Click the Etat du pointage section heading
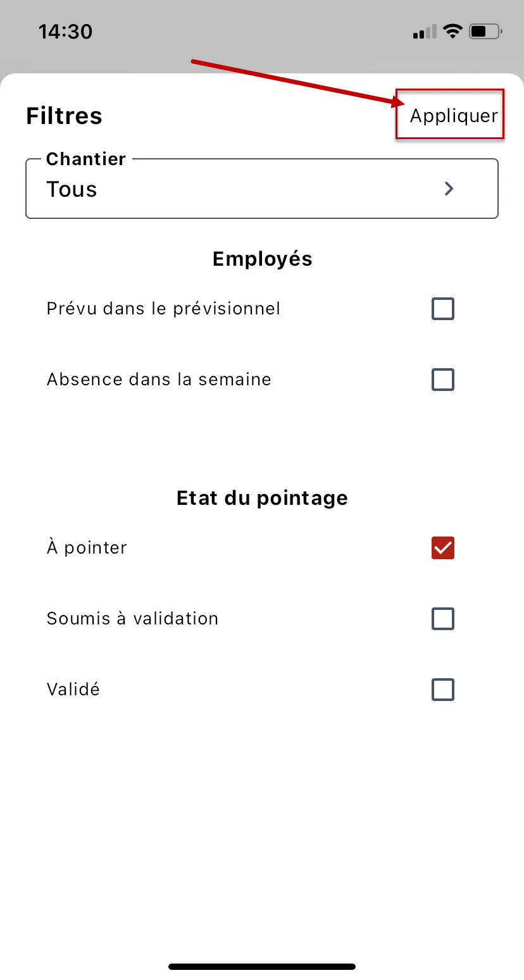The height and width of the screenshot is (980, 524). (262, 498)
